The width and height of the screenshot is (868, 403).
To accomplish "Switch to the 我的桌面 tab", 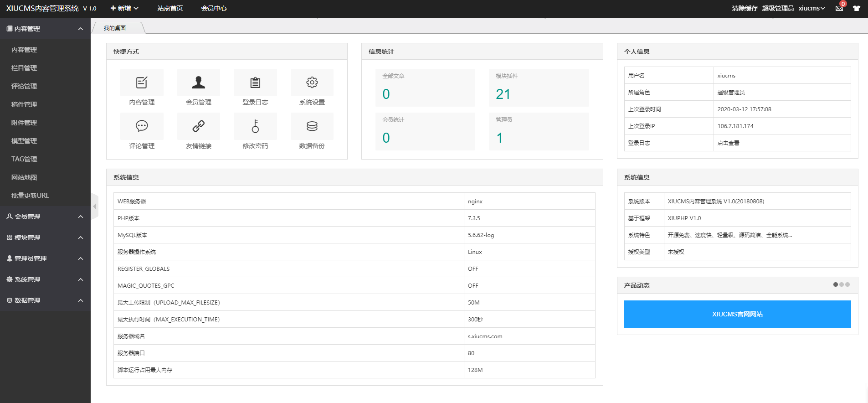I will click(115, 28).
